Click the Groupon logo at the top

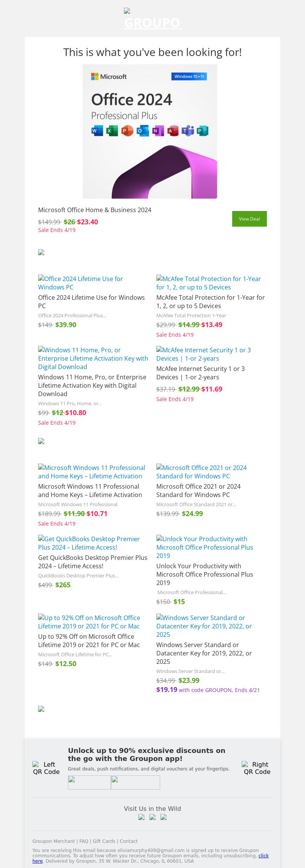pyautogui.click(x=152, y=19)
